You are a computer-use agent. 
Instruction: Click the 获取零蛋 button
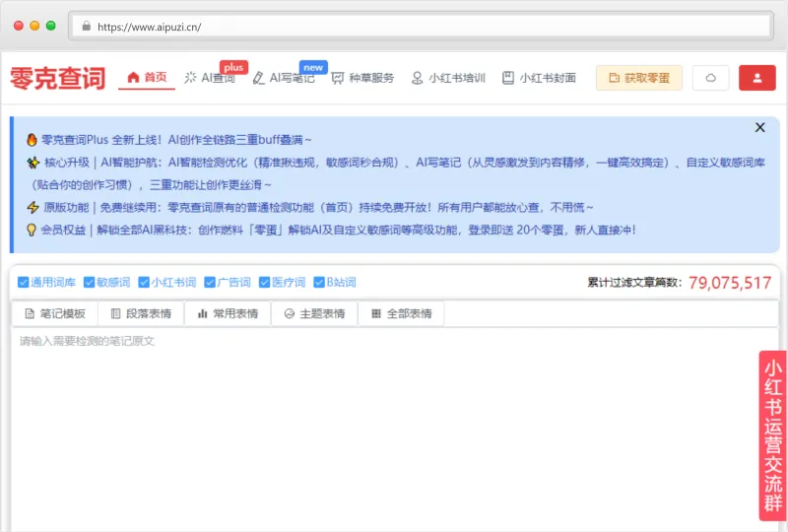[x=639, y=78]
